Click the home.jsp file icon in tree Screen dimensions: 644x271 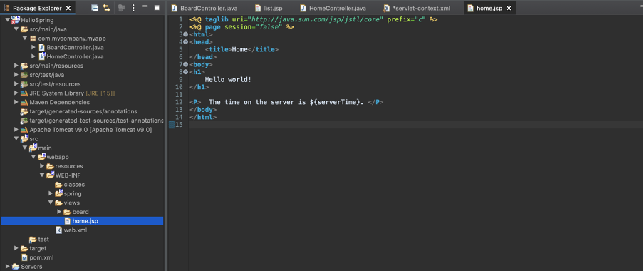tap(68, 221)
